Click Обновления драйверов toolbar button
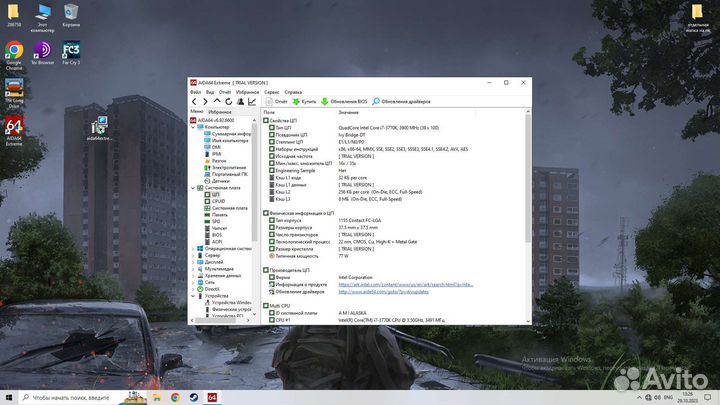 click(x=401, y=101)
